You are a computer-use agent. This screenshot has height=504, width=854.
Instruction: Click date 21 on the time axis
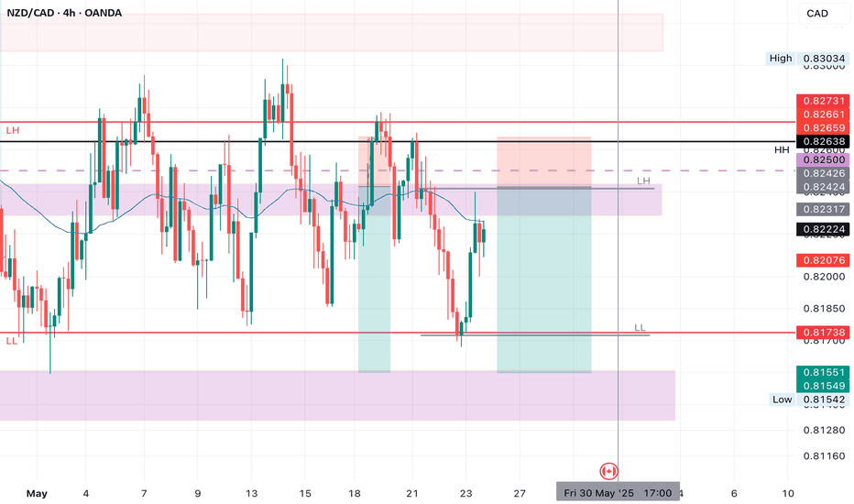pos(412,494)
